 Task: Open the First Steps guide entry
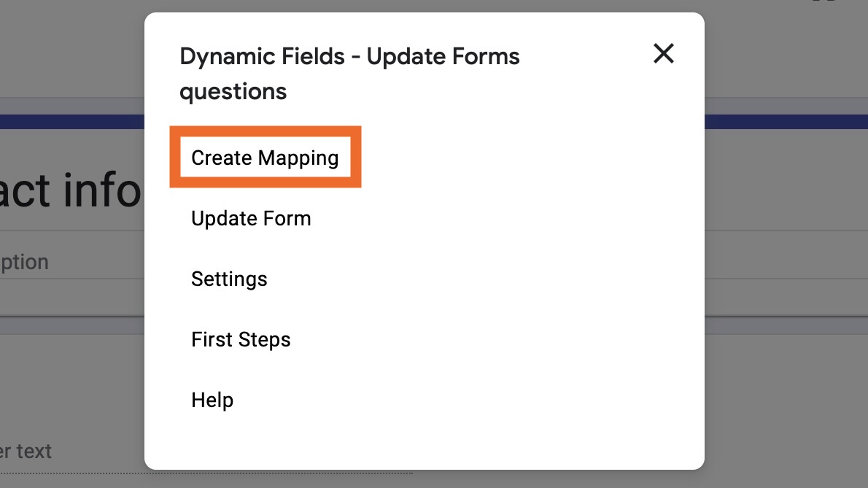[x=241, y=339]
